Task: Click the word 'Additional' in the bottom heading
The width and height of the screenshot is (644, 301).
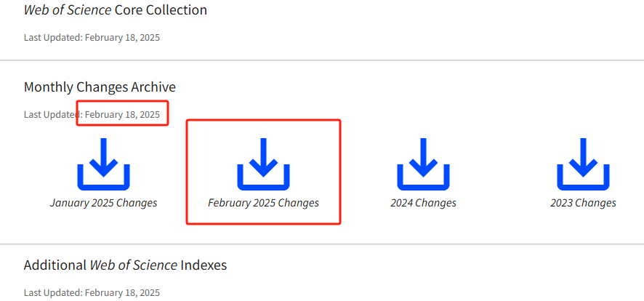Action: [x=55, y=265]
